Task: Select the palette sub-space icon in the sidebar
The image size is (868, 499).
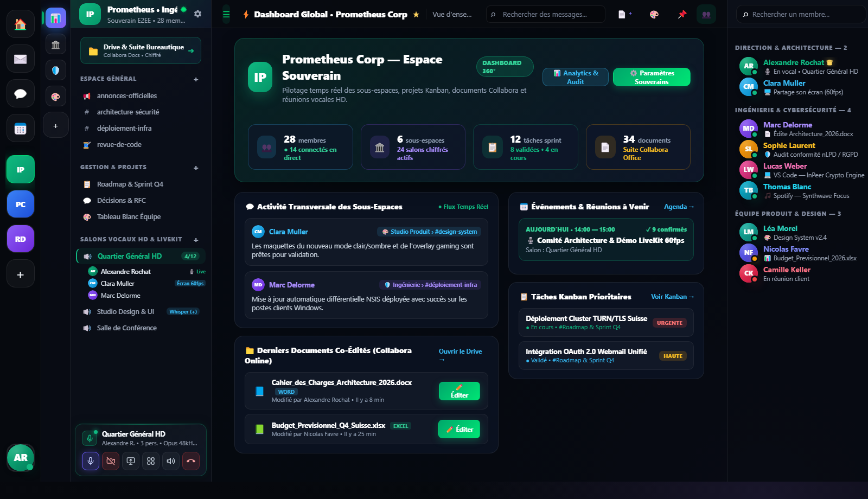Action: coord(55,97)
